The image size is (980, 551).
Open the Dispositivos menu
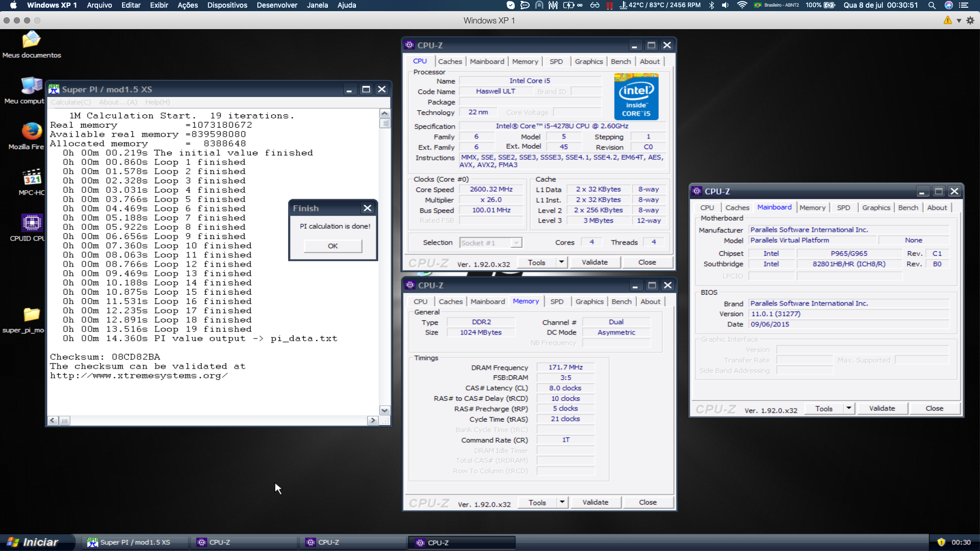click(x=227, y=5)
